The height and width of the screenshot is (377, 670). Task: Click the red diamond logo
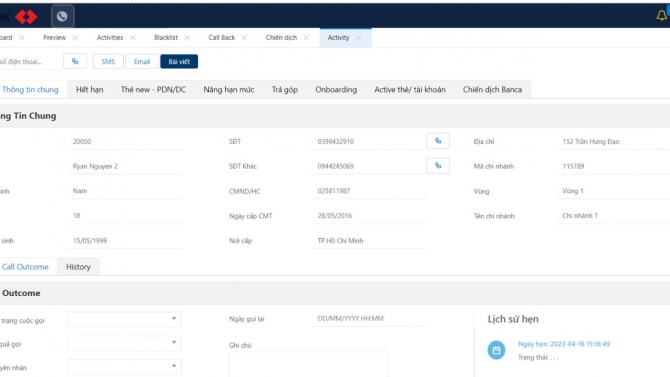click(x=26, y=17)
